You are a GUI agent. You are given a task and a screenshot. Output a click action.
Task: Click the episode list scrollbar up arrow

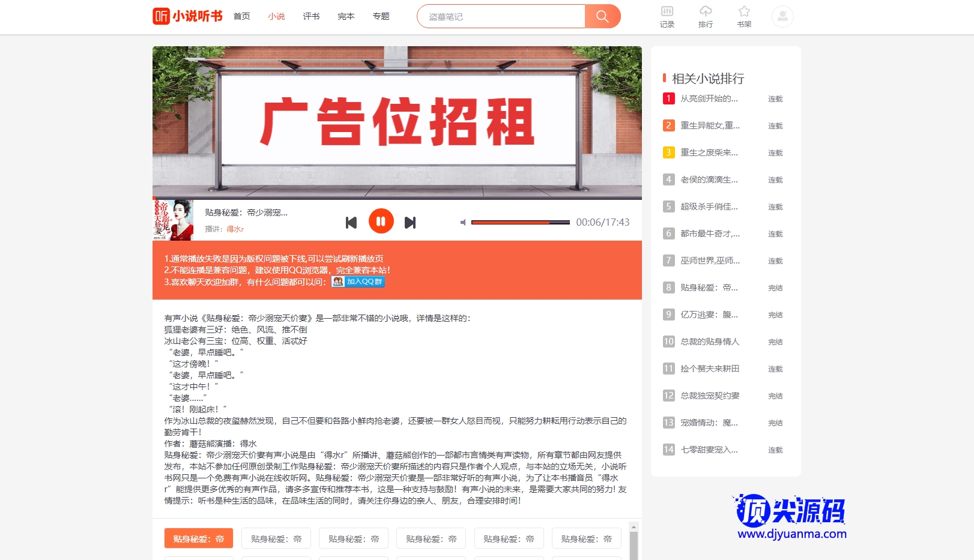[x=634, y=527]
